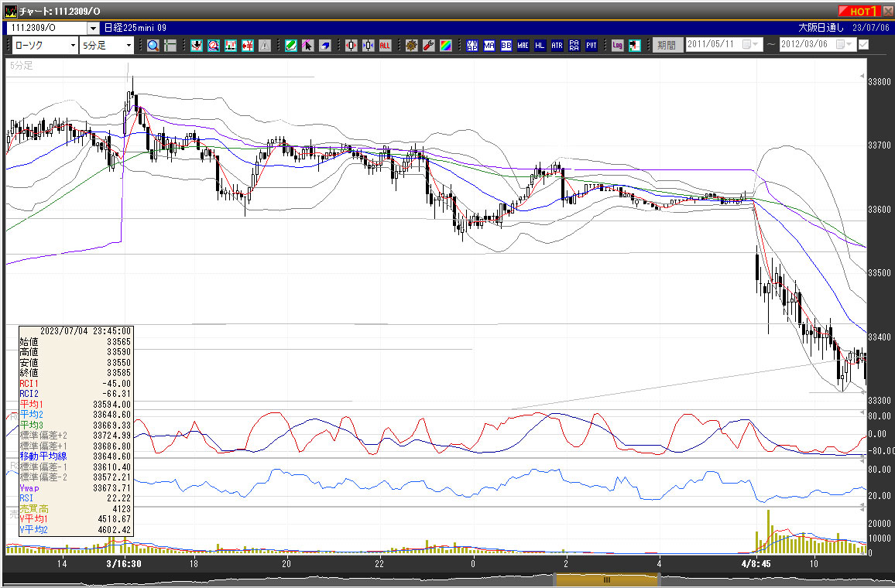Click the Vwap value row in data box

pos(75,487)
